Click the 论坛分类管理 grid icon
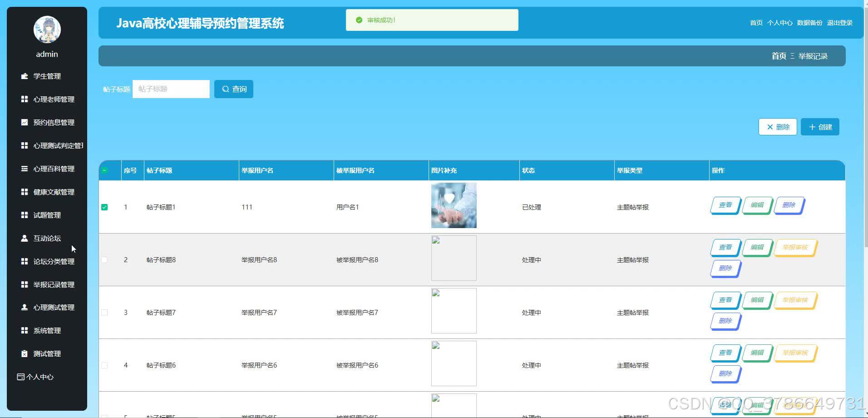This screenshot has width=868, height=418. pyautogui.click(x=25, y=261)
